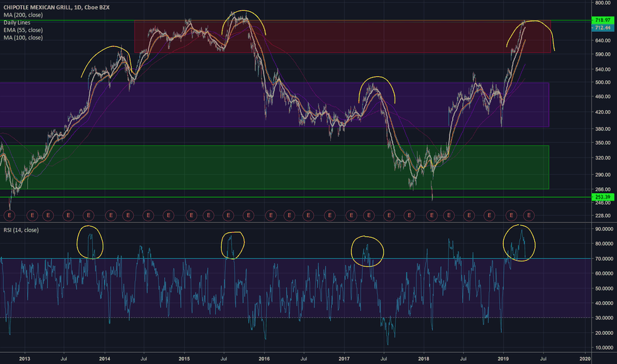Image resolution: width=617 pixels, height=364 pixels.
Task: Click the 350.00 value on the price axis
Action: [603, 143]
